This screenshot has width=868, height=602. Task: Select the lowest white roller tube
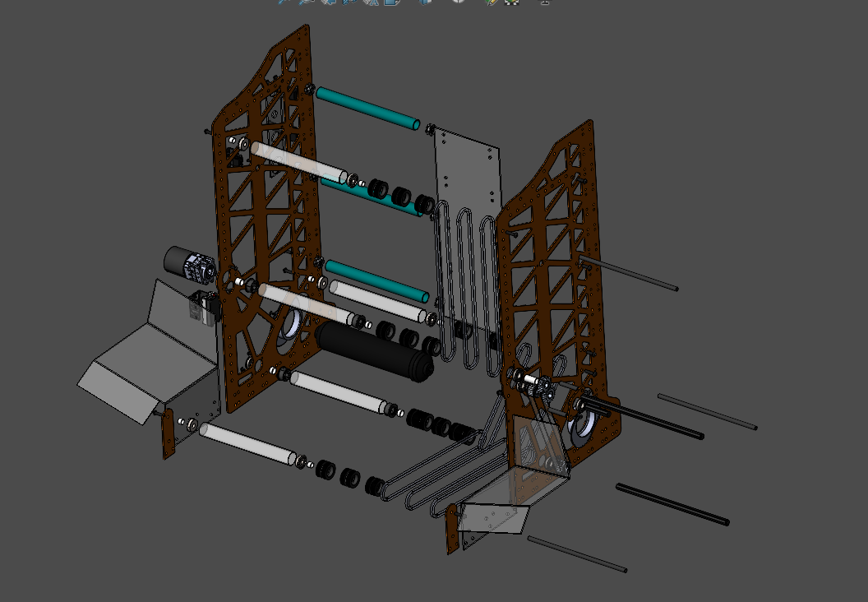(247, 442)
